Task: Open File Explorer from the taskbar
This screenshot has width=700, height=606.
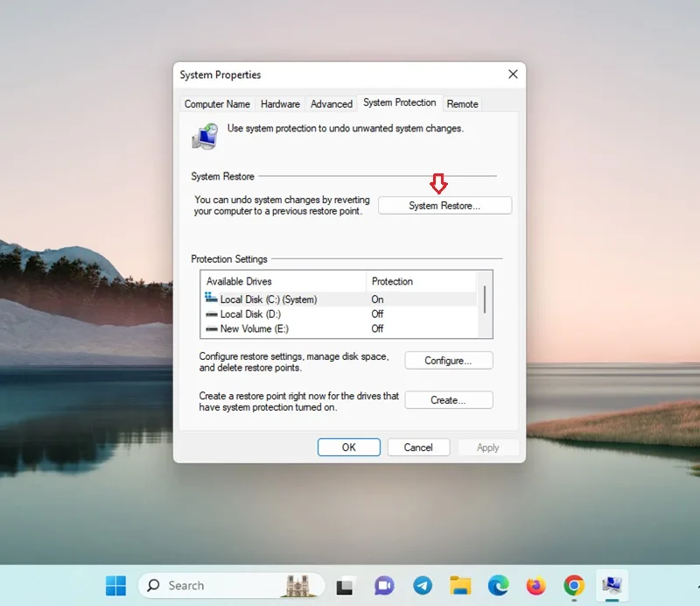Action: (460, 586)
